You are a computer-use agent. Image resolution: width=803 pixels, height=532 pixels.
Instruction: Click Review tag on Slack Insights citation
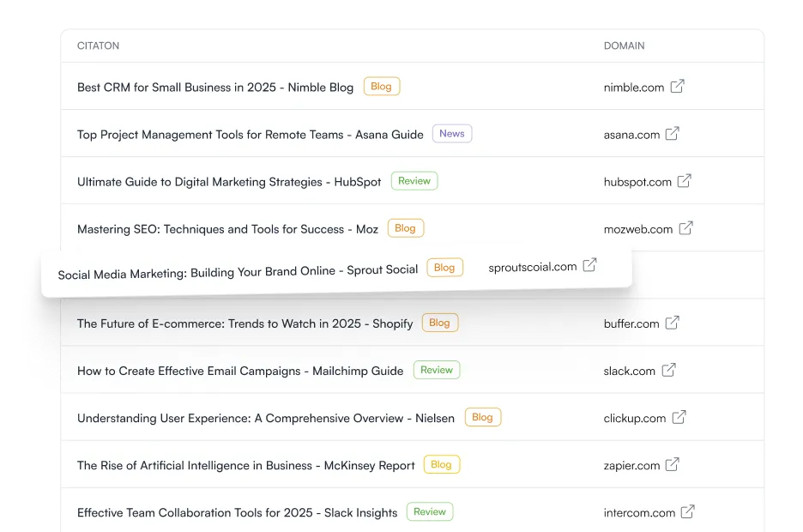(x=430, y=511)
